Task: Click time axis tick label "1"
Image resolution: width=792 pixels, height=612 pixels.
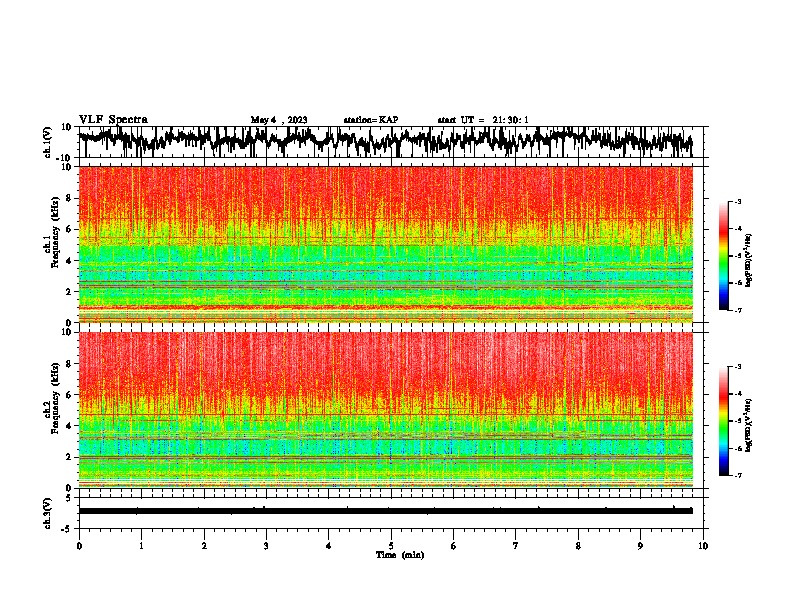Action: [x=141, y=546]
